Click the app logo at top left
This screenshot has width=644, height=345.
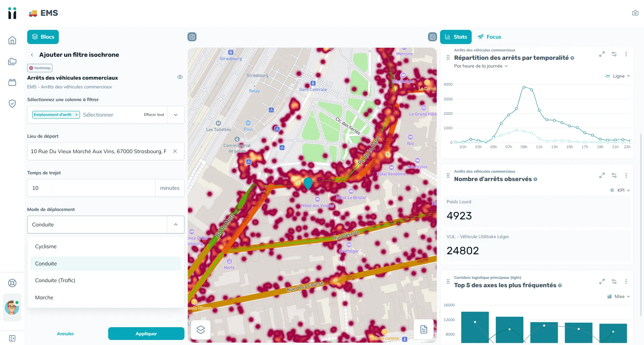[12, 13]
